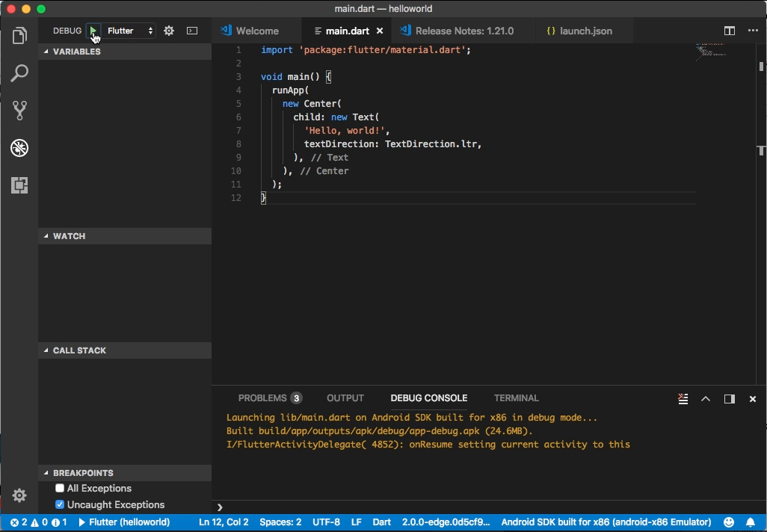
Task: Change indentation via Spaces: 2
Action: (280, 522)
